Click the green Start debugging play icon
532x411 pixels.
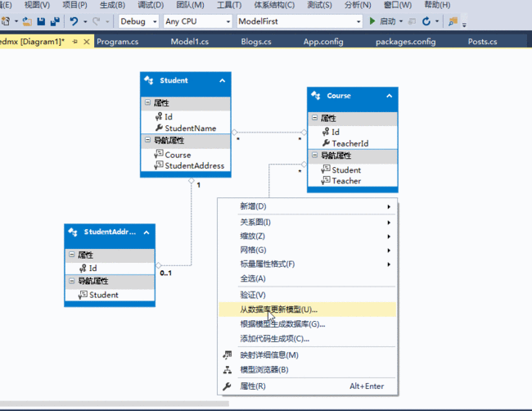[x=372, y=21]
